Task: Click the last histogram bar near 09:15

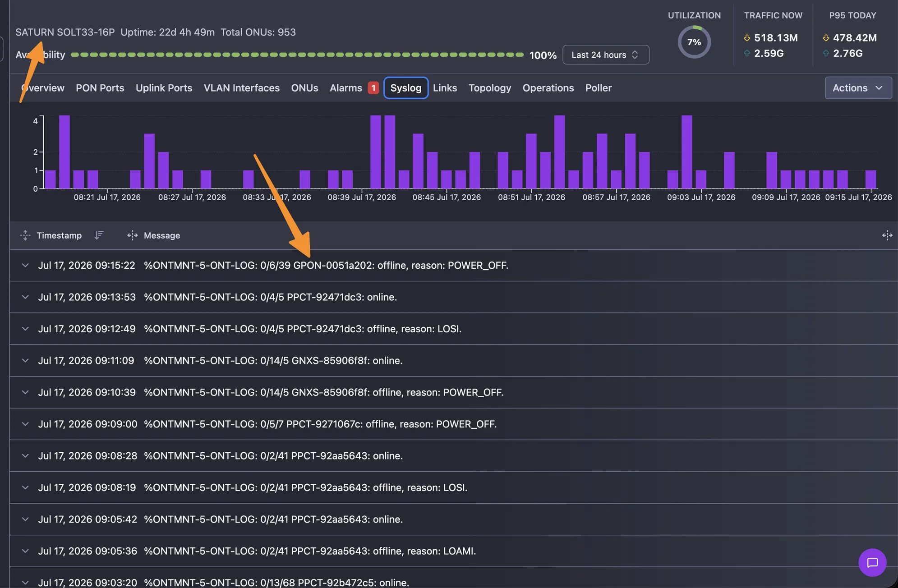Action: tap(870, 179)
